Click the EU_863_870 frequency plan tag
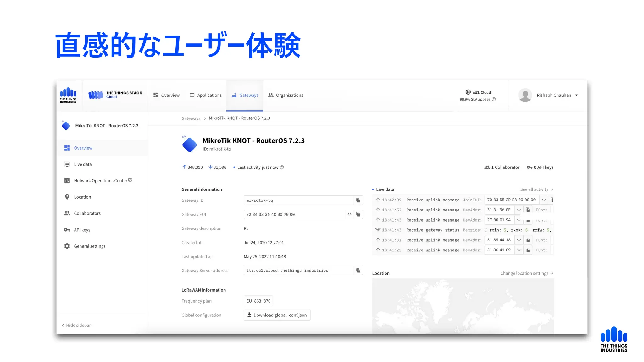This screenshot has width=644, height=362. 258,301
